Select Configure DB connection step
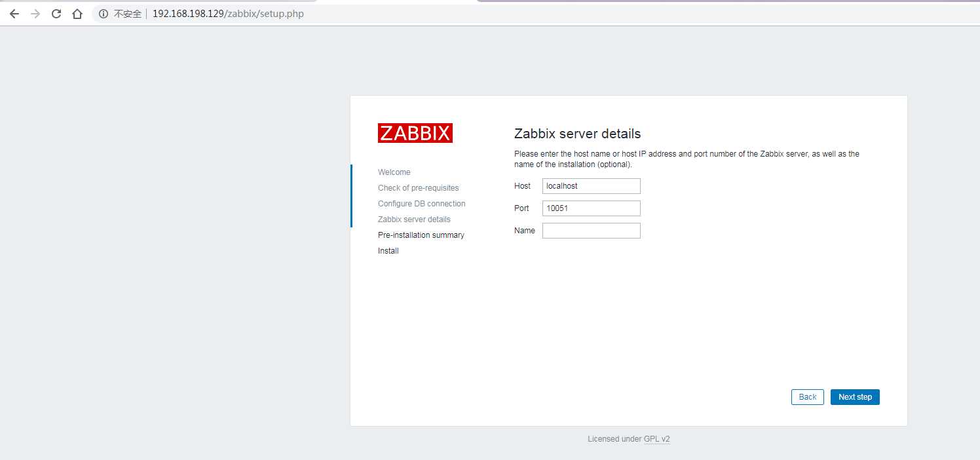980x460 pixels. click(422, 204)
